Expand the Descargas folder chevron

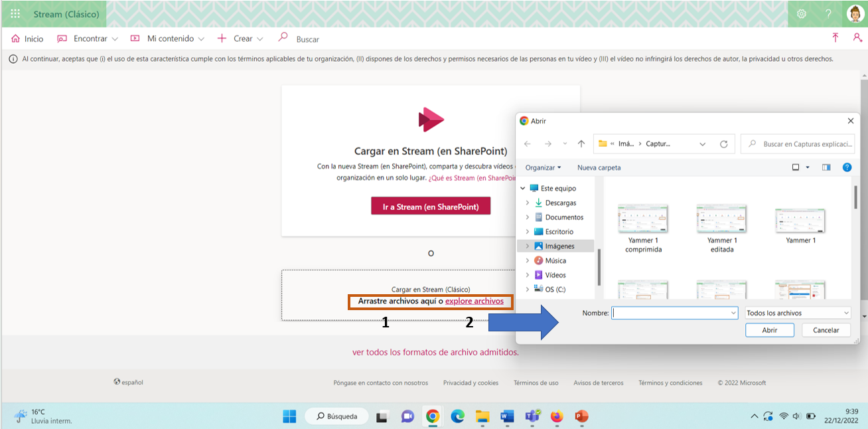click(x=528, y=203)
